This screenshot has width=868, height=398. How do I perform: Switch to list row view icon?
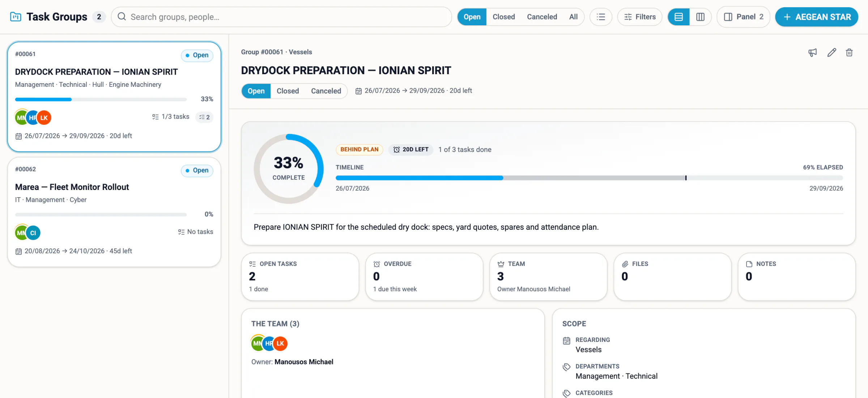(x=678, y=17)
